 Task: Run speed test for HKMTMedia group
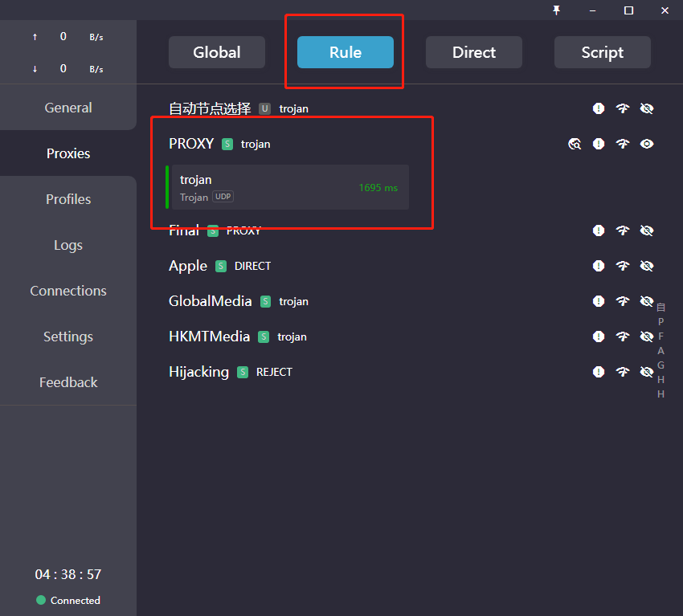point(623,337)
